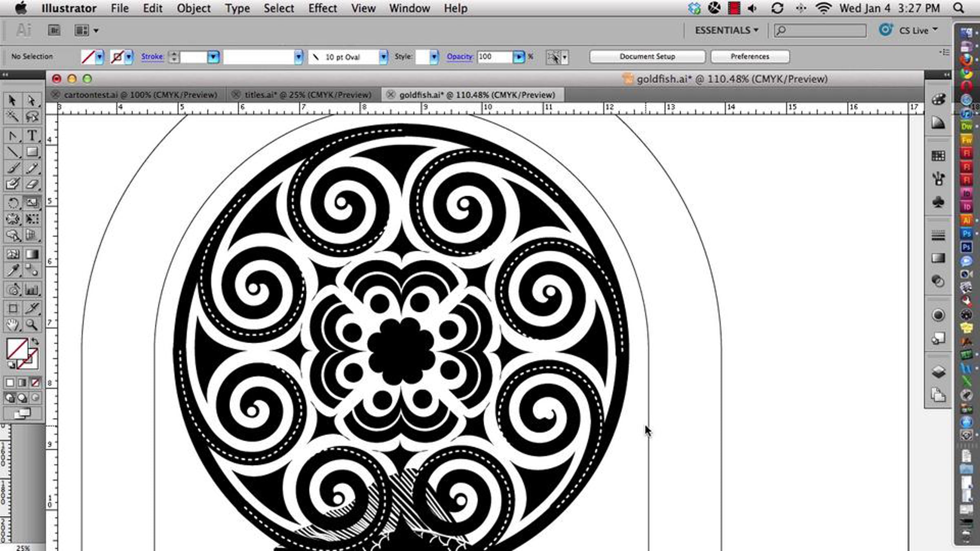Open the Swatches panel grid icon

938,156
